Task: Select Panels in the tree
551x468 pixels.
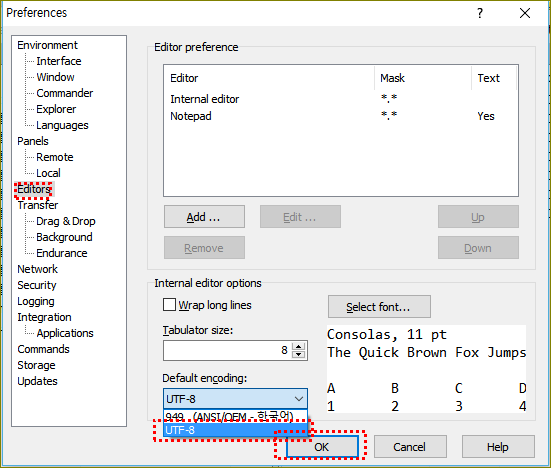Action: [x=33, y=141]
